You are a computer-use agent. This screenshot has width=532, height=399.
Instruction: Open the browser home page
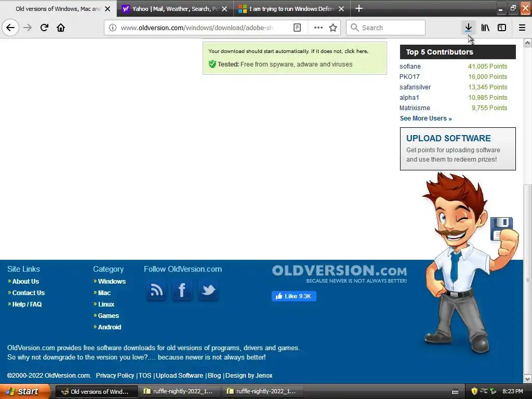(61, 28)
